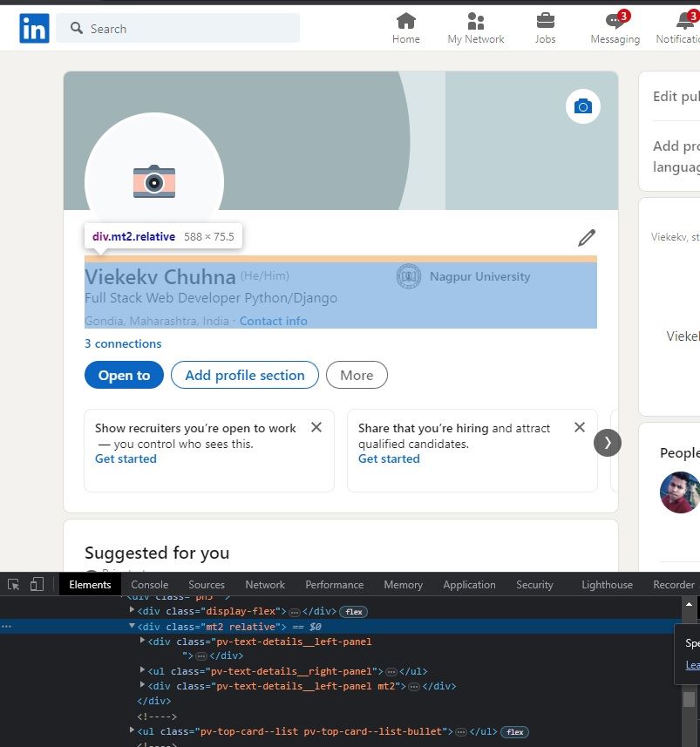700x747 pixels.
Task: Switch to the Application tab
Action: coord(469,585)
